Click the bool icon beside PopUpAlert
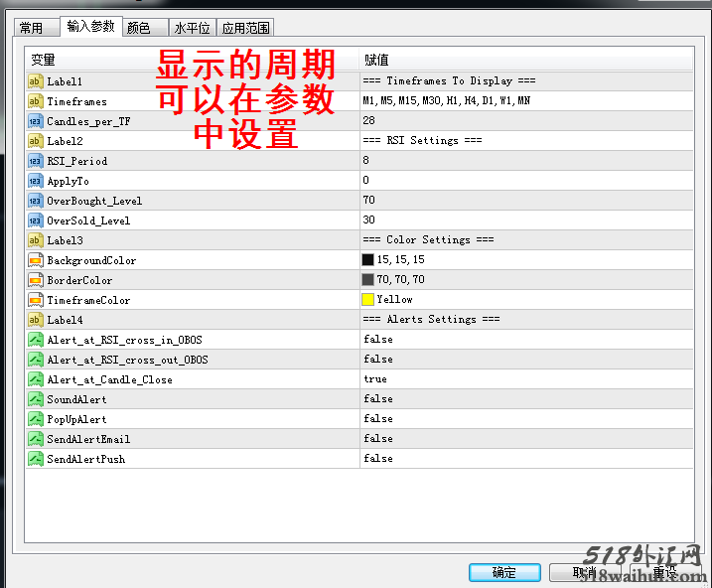Viewport: 712px width, 588px height. pos(36,419)
